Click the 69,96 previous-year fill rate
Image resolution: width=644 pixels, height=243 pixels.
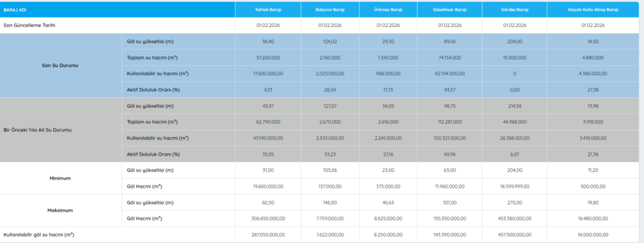pyautogui.click(x=450, y=154)
